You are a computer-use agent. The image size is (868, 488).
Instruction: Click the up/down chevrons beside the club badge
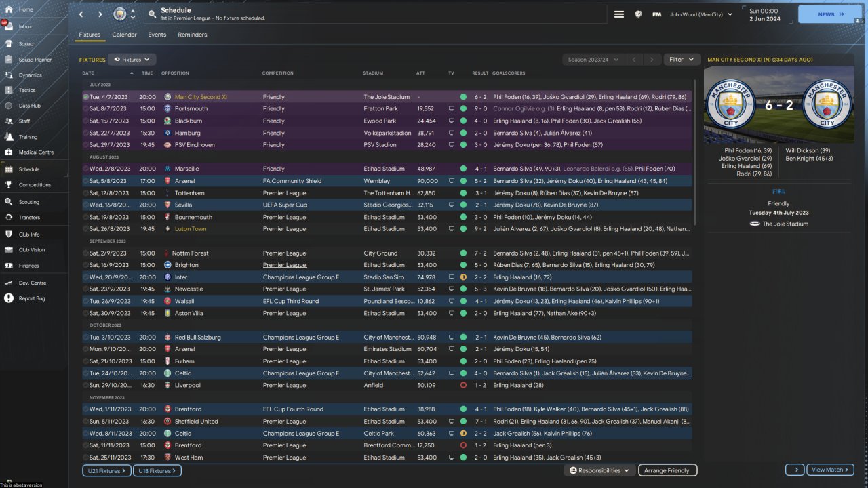click(133, 14)
